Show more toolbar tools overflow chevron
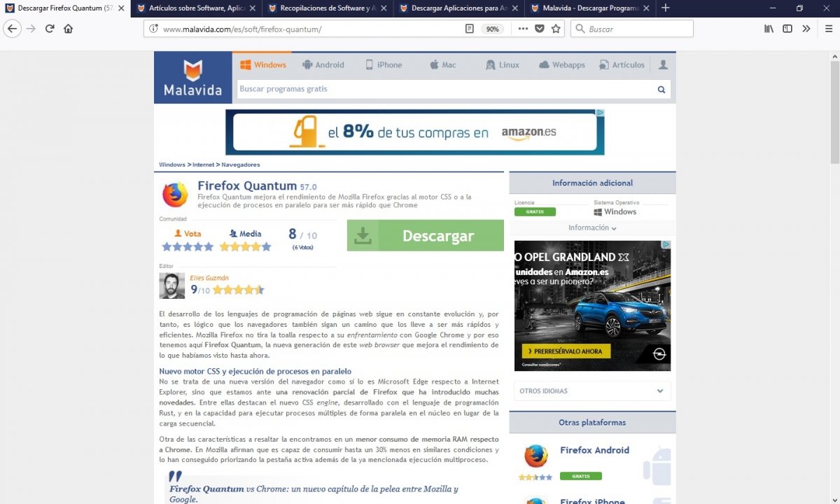840x504 pixels. (806, 29)
